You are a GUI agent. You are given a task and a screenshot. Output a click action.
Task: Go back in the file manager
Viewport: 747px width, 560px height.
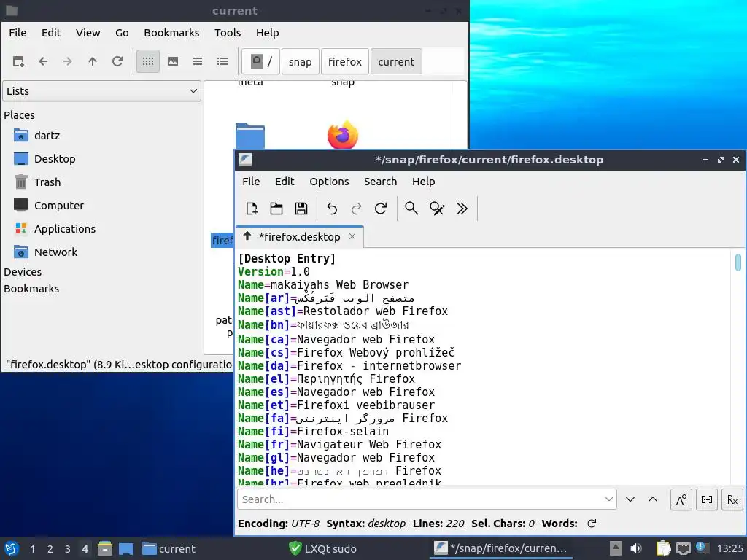coord(43,61)
